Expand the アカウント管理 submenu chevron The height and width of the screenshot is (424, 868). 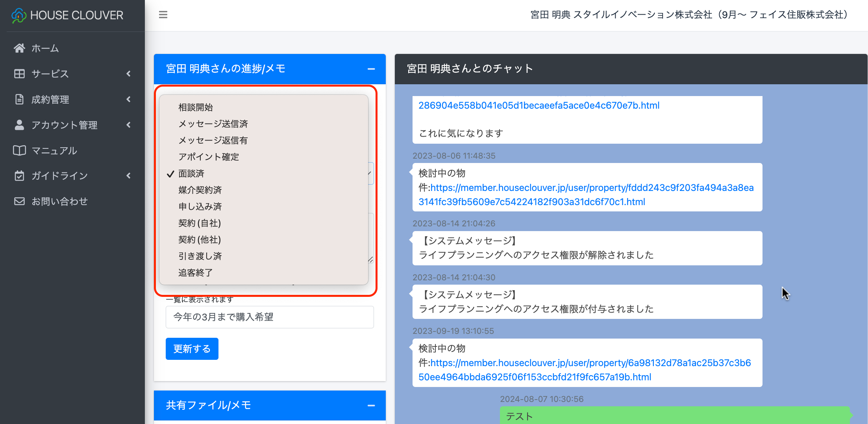click(128, 125)
